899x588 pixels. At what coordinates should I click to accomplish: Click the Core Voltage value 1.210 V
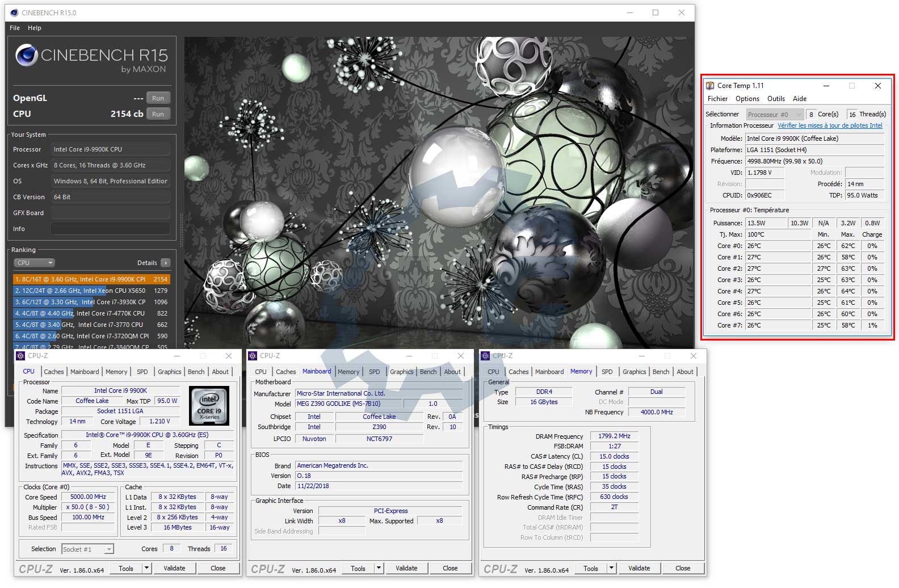click(160, 421)
